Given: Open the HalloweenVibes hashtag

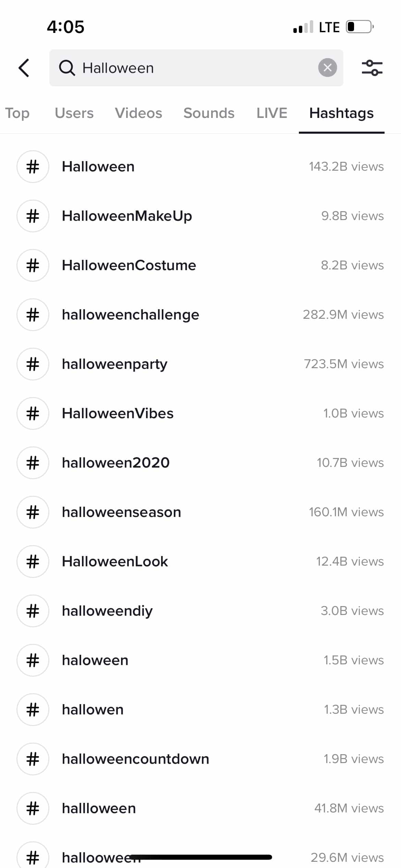Looking at the screenshot, I should 118,413.
